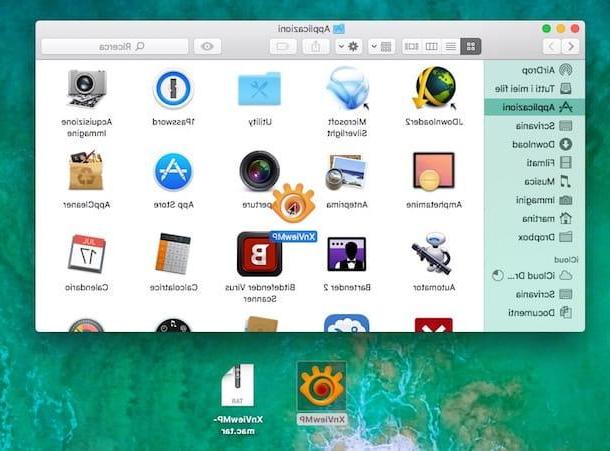
Task: Switch to column view
Action: pyautogui.click(x=431, y=47)
